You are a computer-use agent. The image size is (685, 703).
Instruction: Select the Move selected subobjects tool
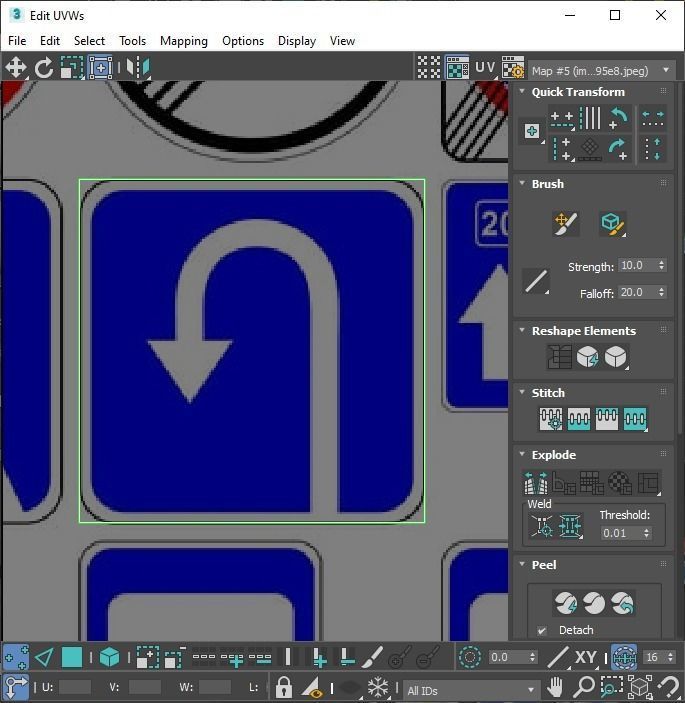point(16,68)
